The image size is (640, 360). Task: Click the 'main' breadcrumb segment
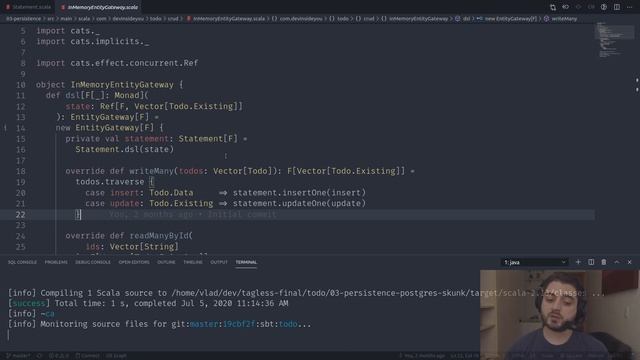(x=66, y=18)
